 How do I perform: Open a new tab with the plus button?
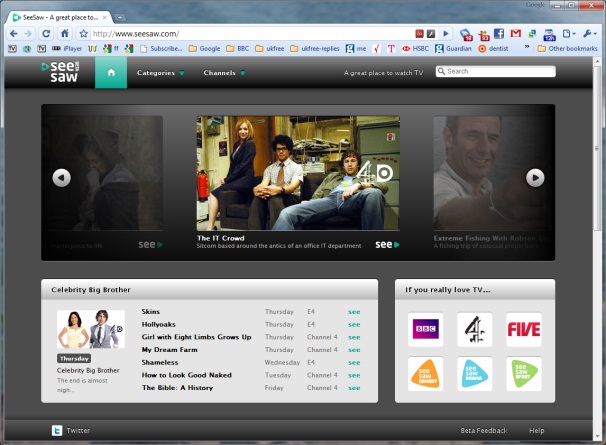coord(120,17)
